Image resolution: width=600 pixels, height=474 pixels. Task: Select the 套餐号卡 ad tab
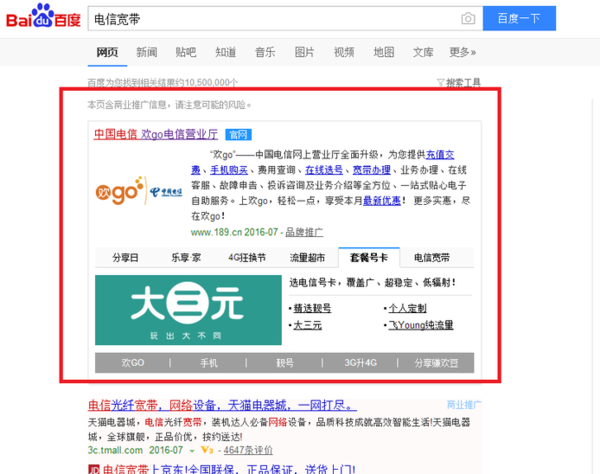click(x=369, y=258)
